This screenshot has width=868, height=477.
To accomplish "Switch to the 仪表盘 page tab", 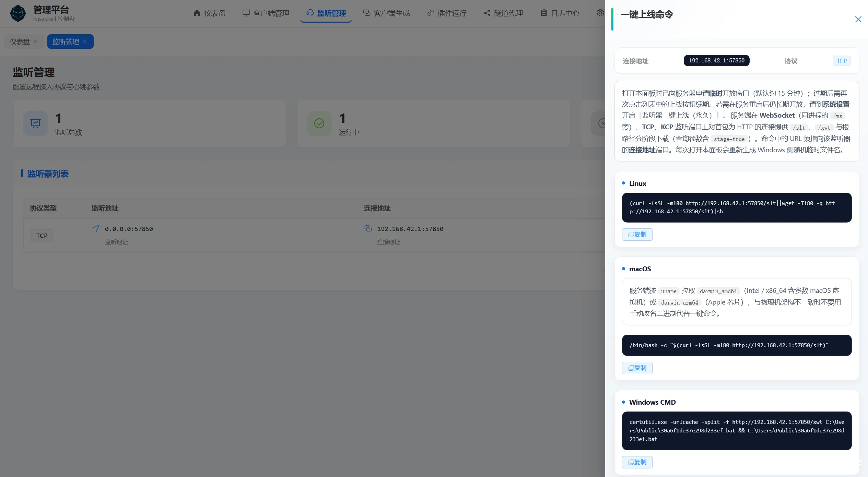I will click(x=20, y=41).
